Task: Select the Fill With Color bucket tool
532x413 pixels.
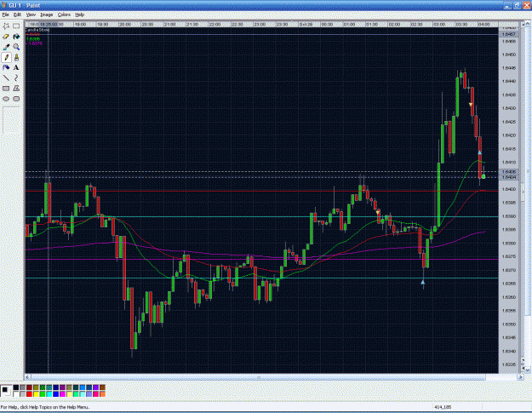Action: tap(16, 37)
